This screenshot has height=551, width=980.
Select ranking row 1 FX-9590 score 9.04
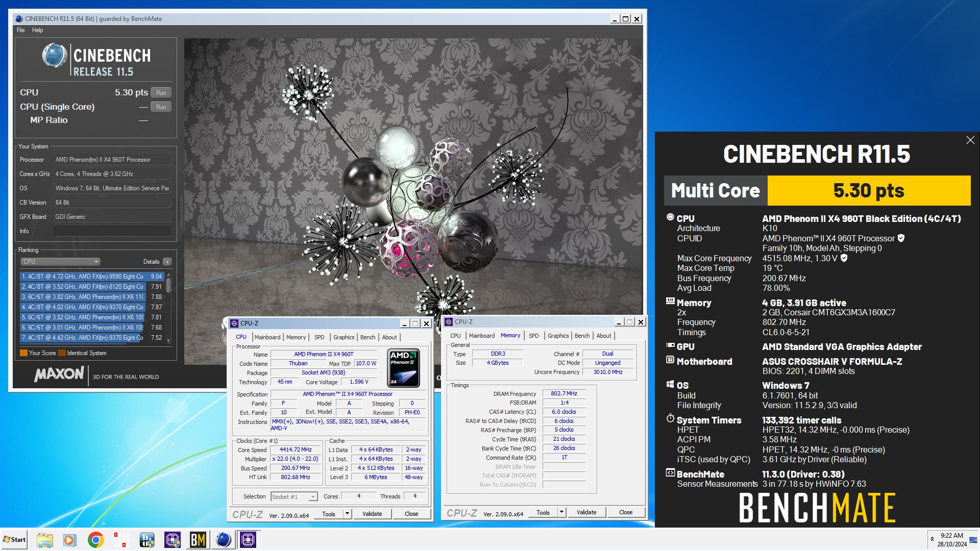[x=92, y=277]
